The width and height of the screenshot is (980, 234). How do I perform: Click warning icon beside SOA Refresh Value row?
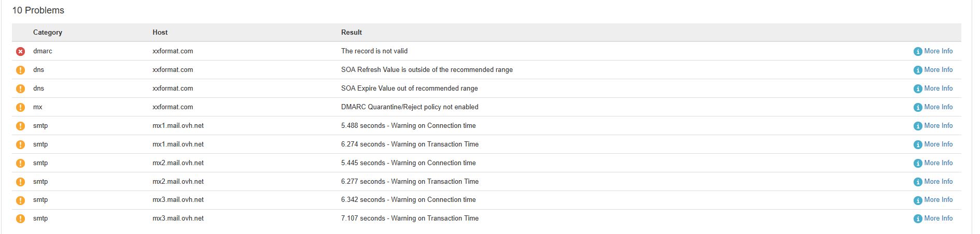20,70
